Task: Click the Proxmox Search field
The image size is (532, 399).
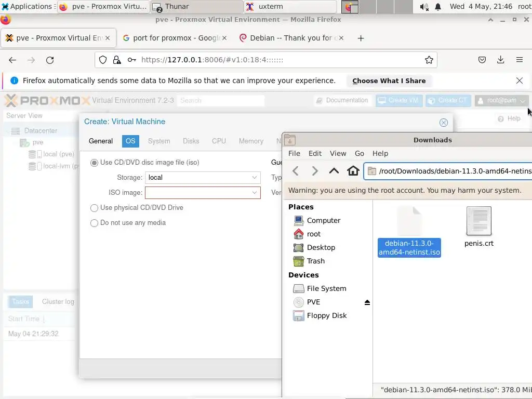Action: point(220,100)
